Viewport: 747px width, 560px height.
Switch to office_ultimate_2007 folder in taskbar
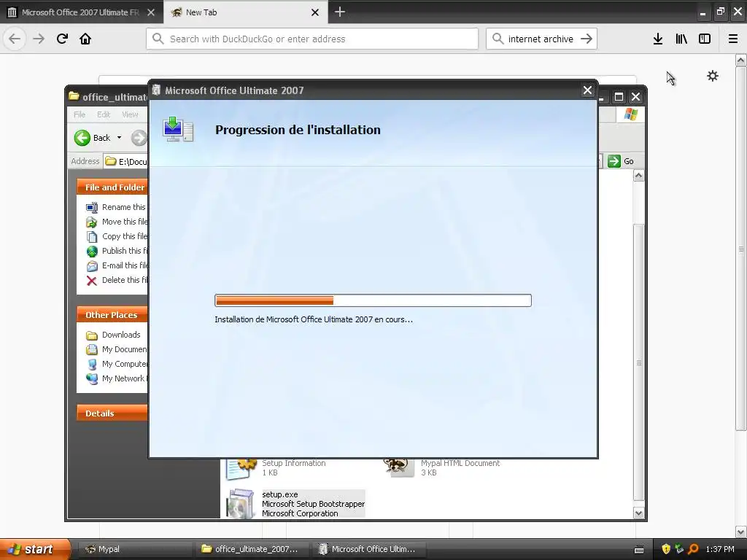pyautogui.click(x=252, y=549)
